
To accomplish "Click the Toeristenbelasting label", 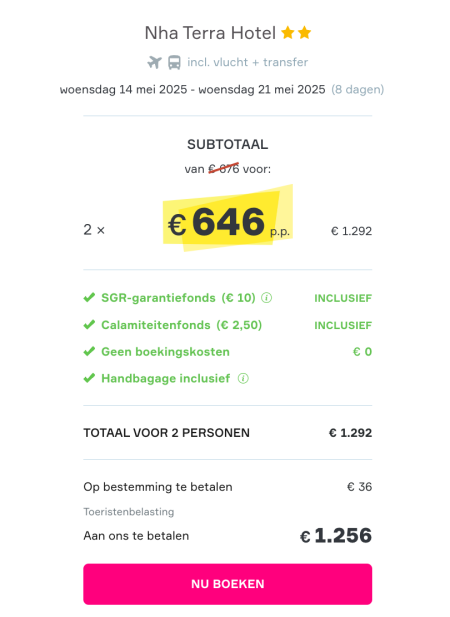I will (129, 512).
